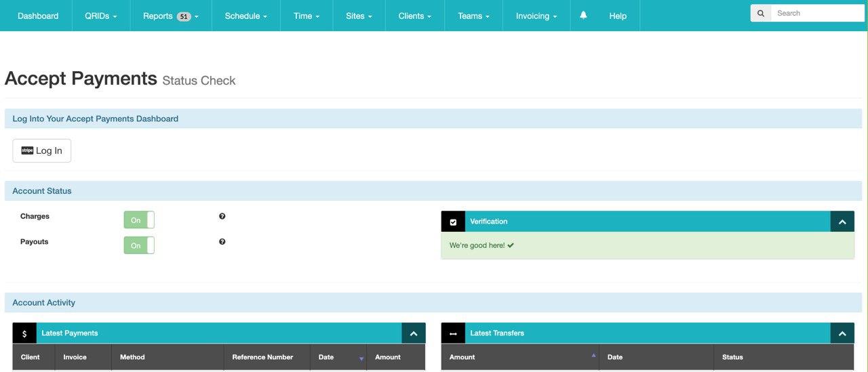Open the Reports dropdown menu
The image size is (868, 372).
pos(170,16)
